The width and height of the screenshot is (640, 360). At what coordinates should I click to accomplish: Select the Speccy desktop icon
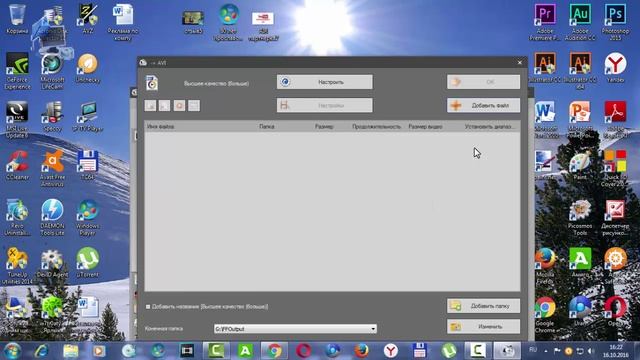52,116
